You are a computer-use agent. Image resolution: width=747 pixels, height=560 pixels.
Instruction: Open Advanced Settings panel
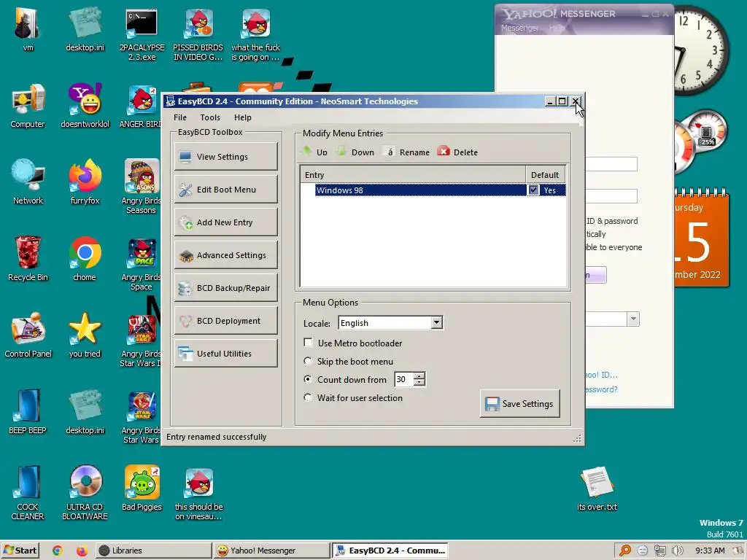[226, 255]
